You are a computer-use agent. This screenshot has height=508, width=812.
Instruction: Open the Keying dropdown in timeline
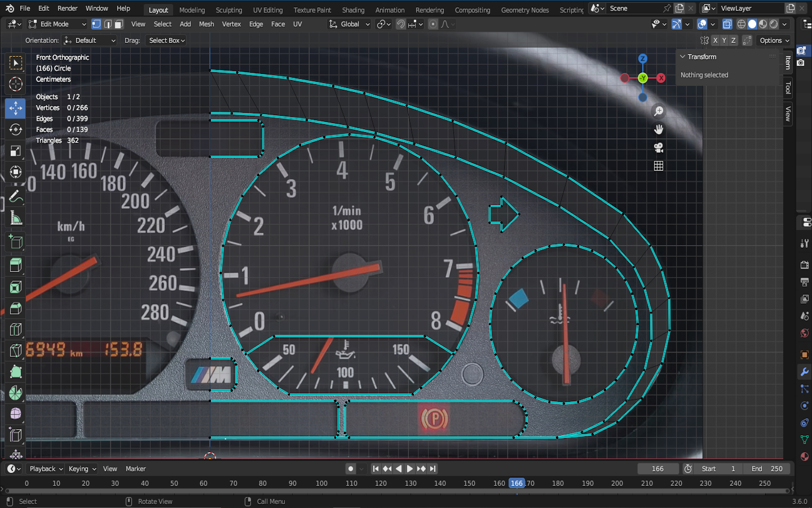pyautogui.click(x=82, y=468)
